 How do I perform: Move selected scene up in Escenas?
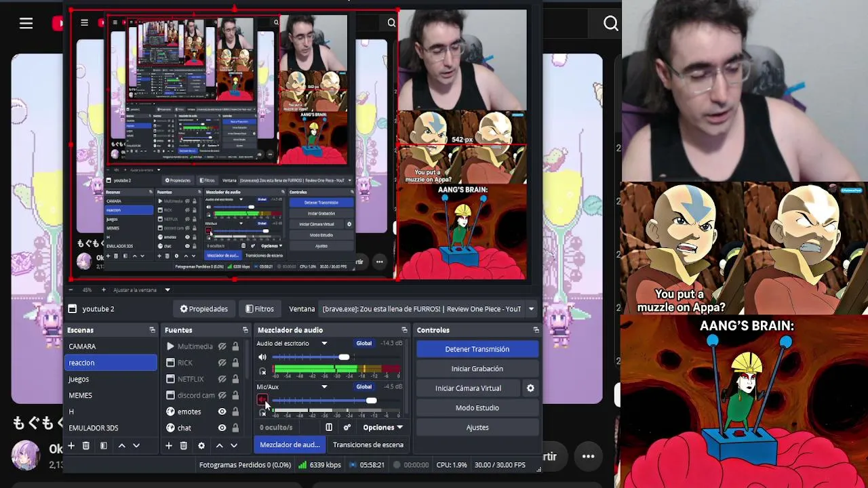[x=121, y=445]
